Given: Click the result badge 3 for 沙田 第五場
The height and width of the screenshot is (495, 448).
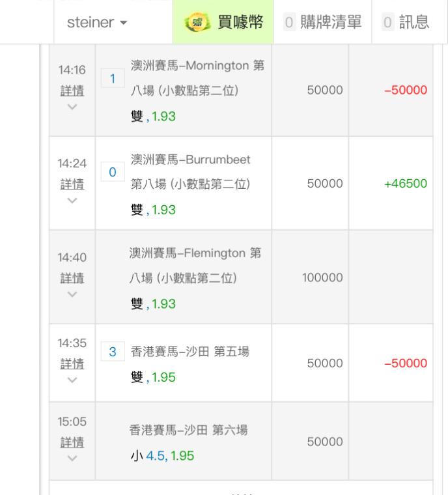Looking at the screenshot, I should [113, 352].
